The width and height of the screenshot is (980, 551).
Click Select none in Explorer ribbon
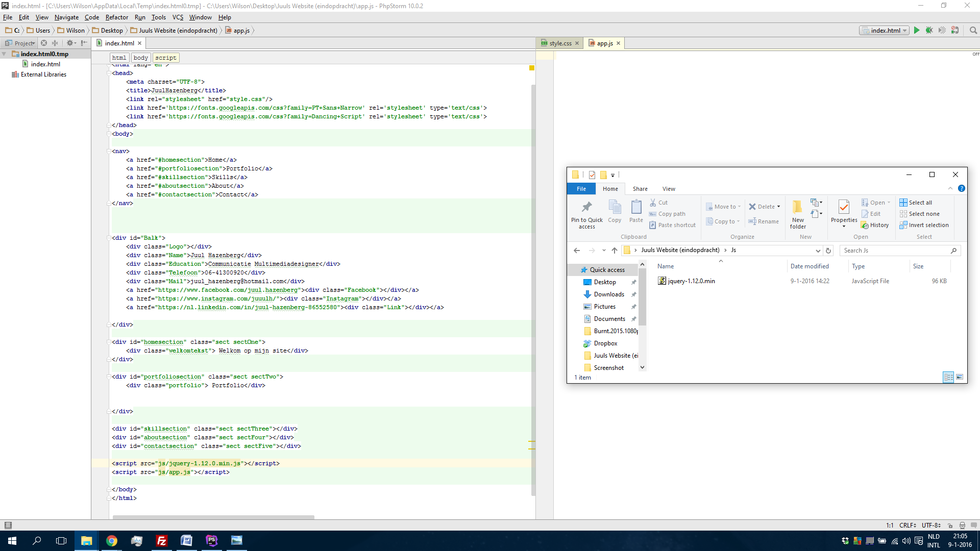[x=919, y=214]
